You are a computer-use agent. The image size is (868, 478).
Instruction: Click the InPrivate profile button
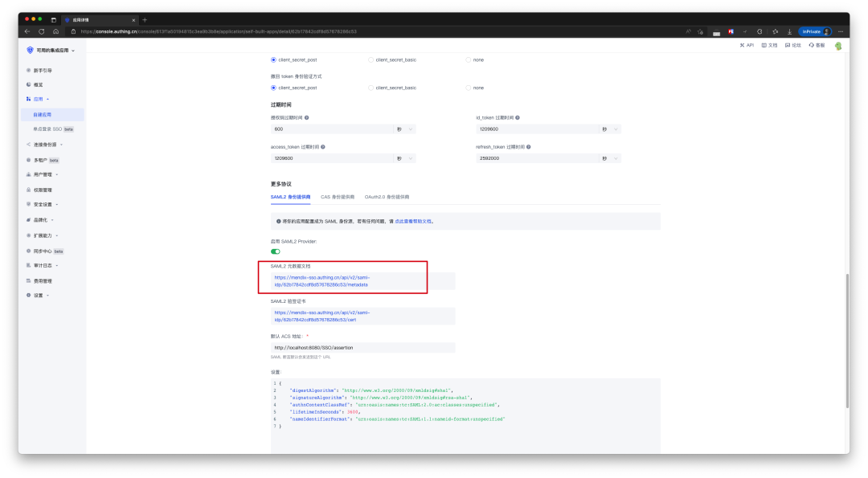(815, 31)
